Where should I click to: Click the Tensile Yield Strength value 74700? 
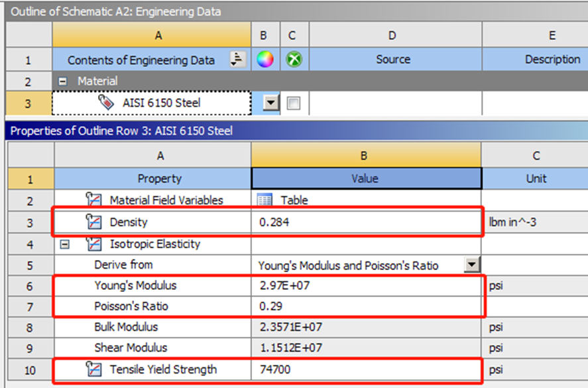click(275, 369)
